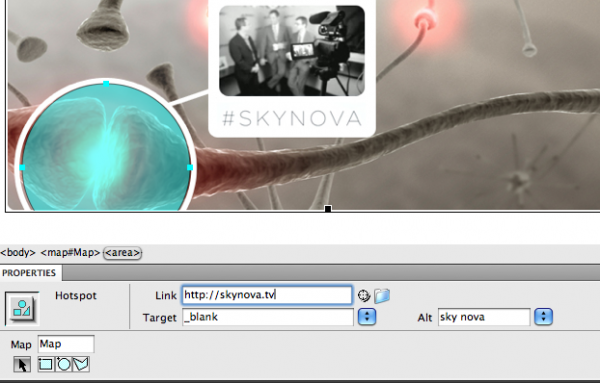Click the Alt field showing sky nova

484,317
